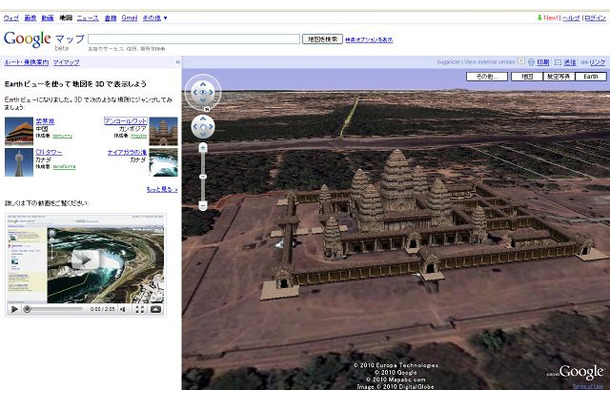This screenshot has height=400, width=610.
Task: Open Gmail link in top bar
Action: click(x=129, y=18)
